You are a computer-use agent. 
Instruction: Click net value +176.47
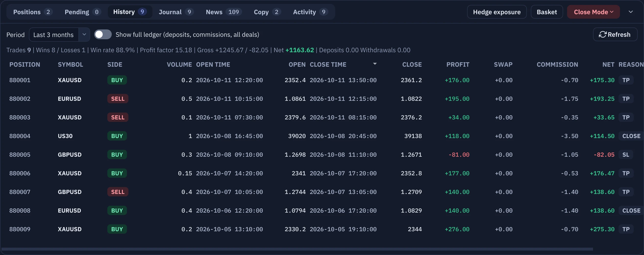602,173
